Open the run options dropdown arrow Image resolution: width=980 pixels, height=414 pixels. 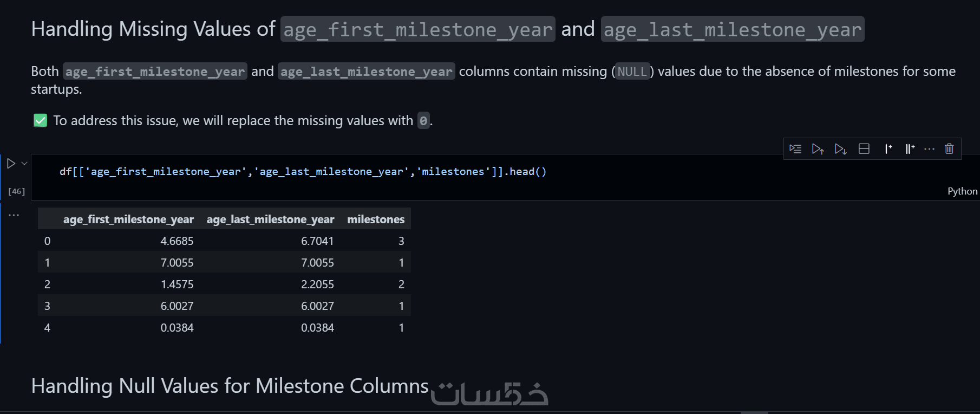(24, 163)
